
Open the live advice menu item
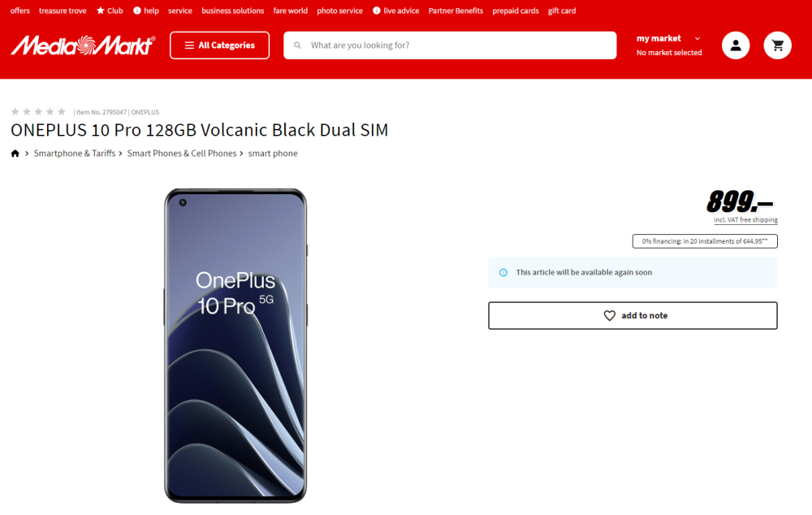395,11
